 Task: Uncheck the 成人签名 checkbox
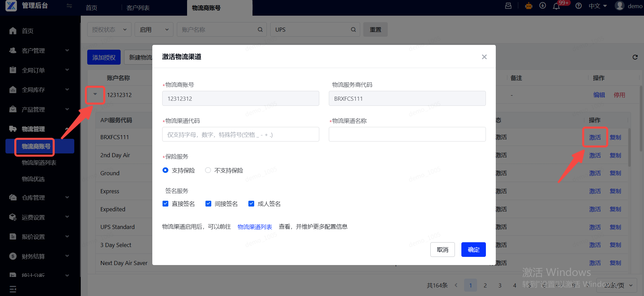pos(251,203)
